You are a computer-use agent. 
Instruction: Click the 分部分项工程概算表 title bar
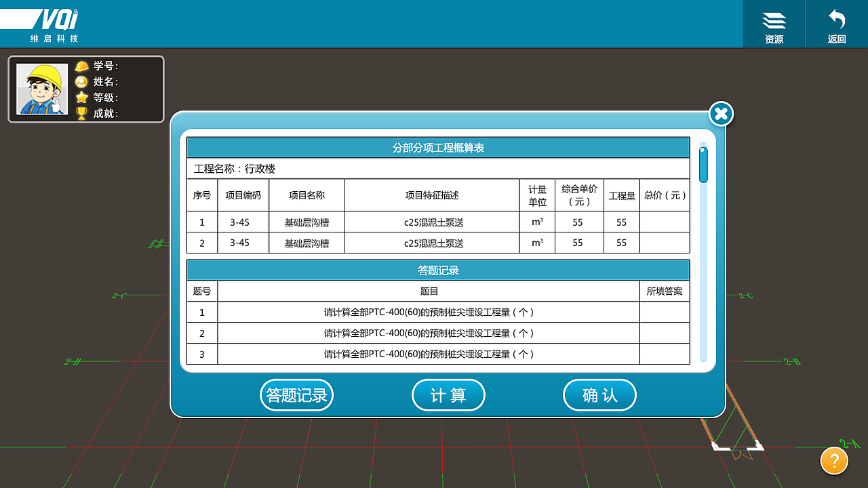pos(438,148)
